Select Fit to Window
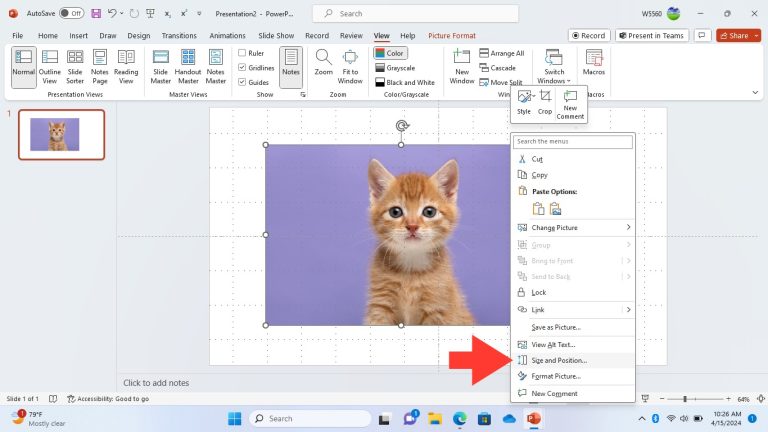The image size is (768, 432). [350, 67]
